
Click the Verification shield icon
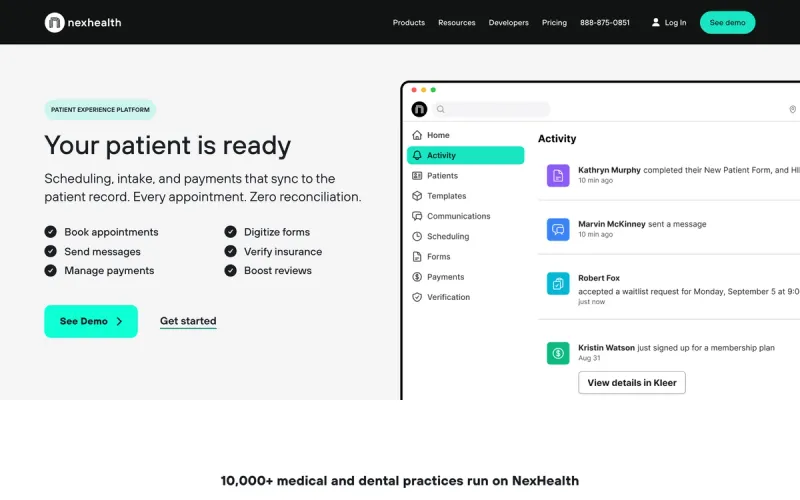point(417,297)
